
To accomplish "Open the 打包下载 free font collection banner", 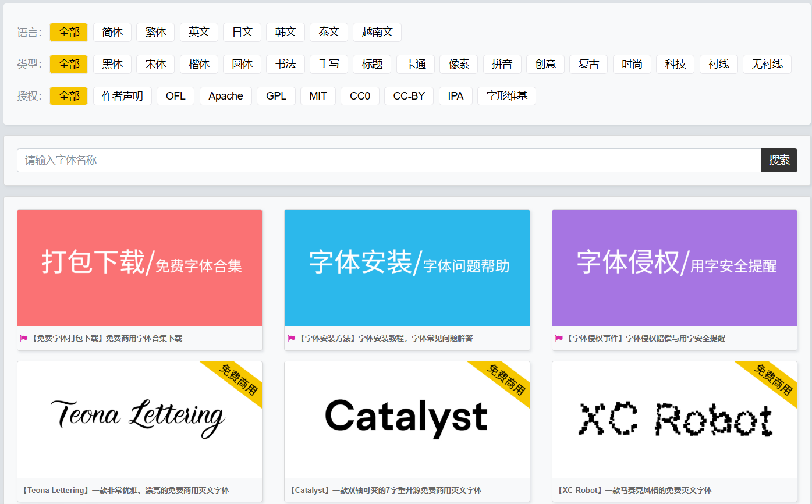I will (x=140, y=267).
